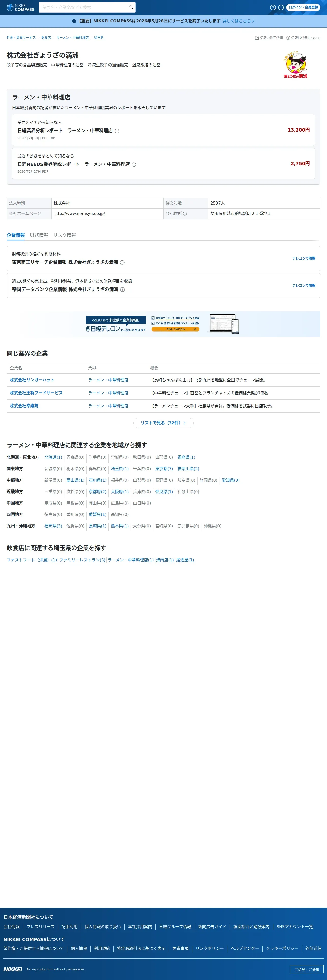
Task: Select 熊本県(1) region link
Action: point(119,526)
